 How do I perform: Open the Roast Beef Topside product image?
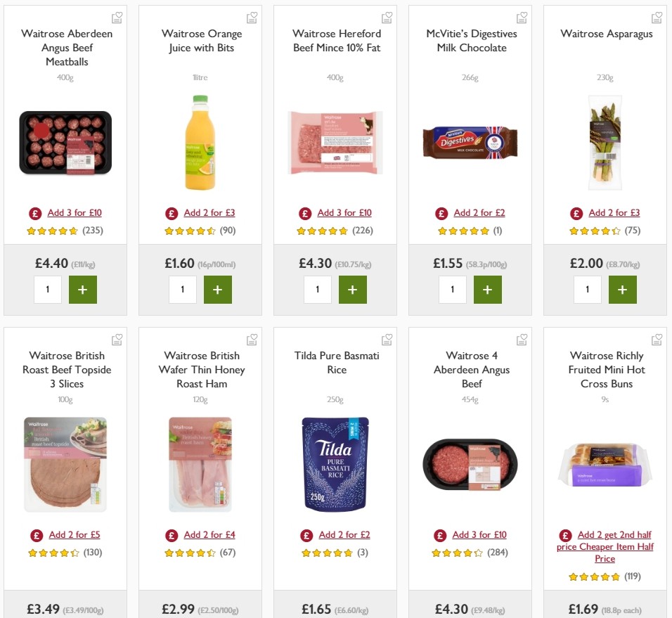coord(65,464)
